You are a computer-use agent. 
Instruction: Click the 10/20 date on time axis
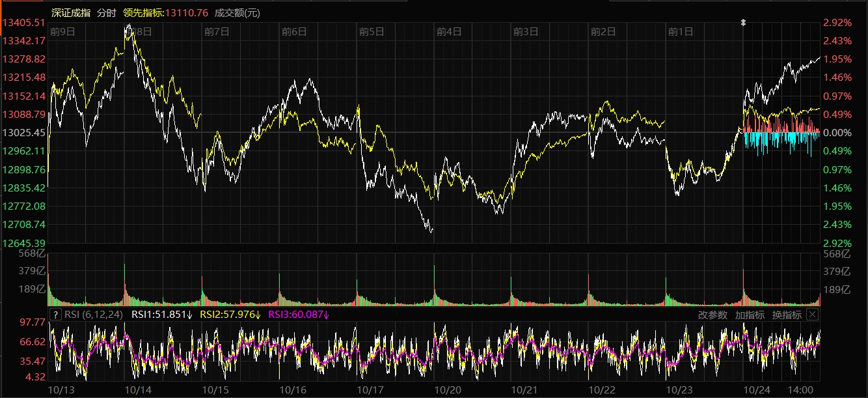(448, 390)
